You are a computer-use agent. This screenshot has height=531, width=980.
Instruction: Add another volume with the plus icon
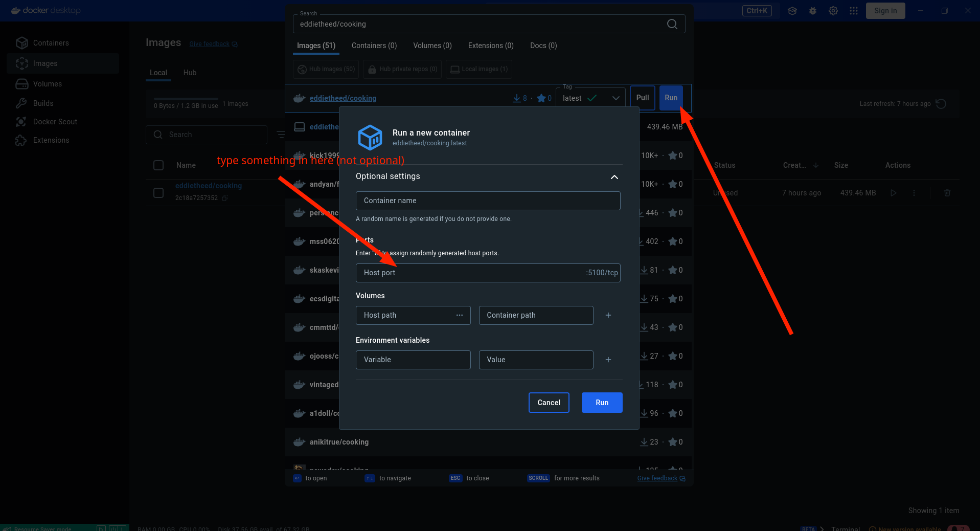[x=608, y=315]
